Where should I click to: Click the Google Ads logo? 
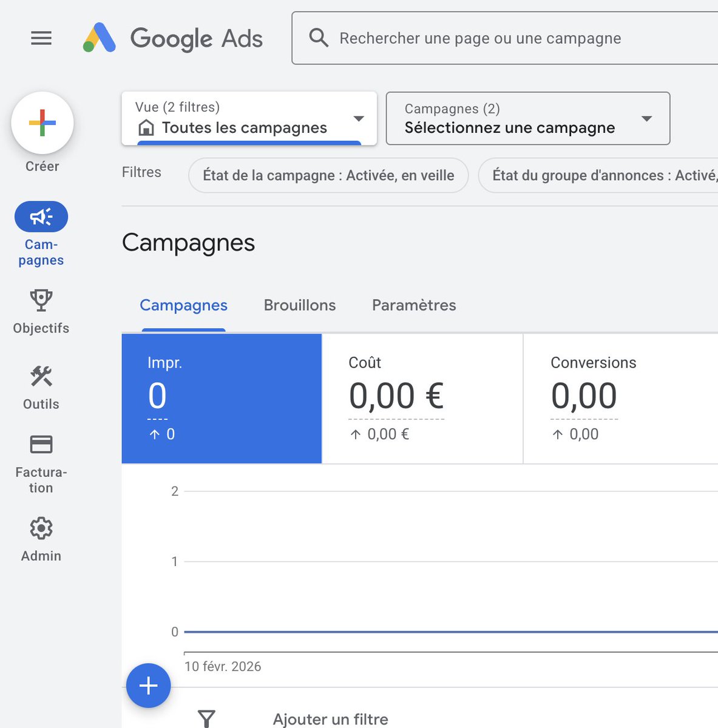tap(173, 38)
